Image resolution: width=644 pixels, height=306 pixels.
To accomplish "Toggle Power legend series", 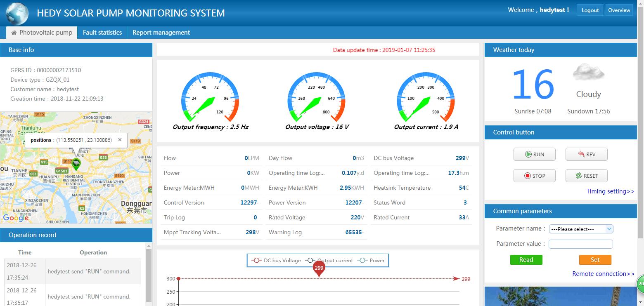I will click(x=371, y=261).
